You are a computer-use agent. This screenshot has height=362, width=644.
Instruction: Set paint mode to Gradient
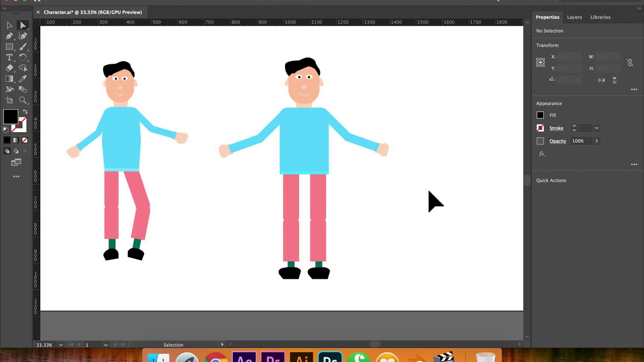[x=16, y=140]
